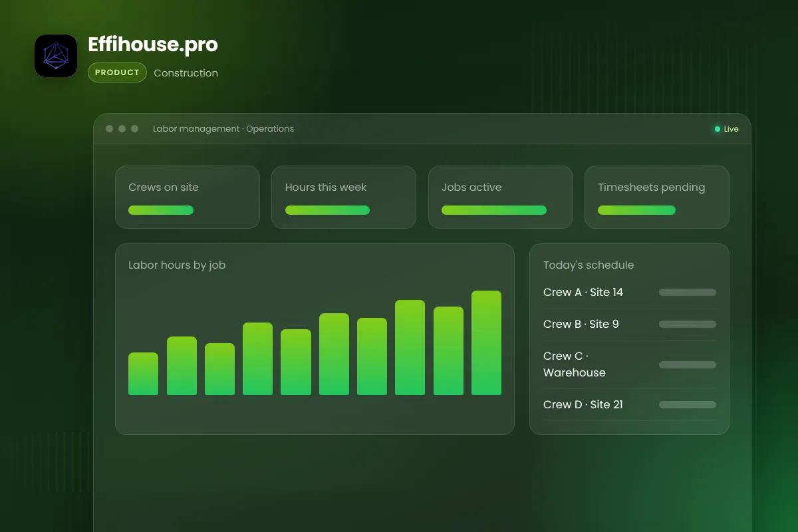798x532 pixels.
Task: Click the Labor hours by job heading
Action: [177, 265]
